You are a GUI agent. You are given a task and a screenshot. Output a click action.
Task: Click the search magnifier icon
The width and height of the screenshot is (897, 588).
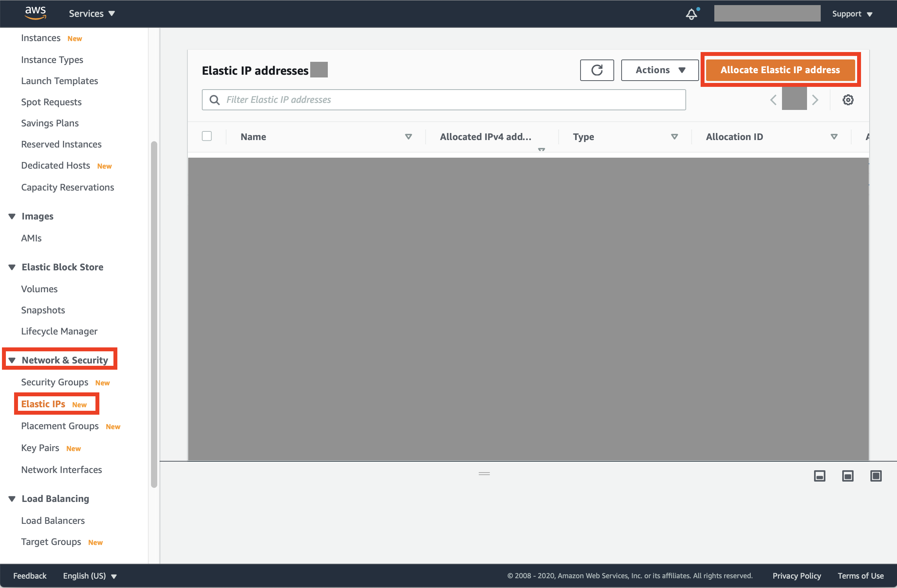214,100
